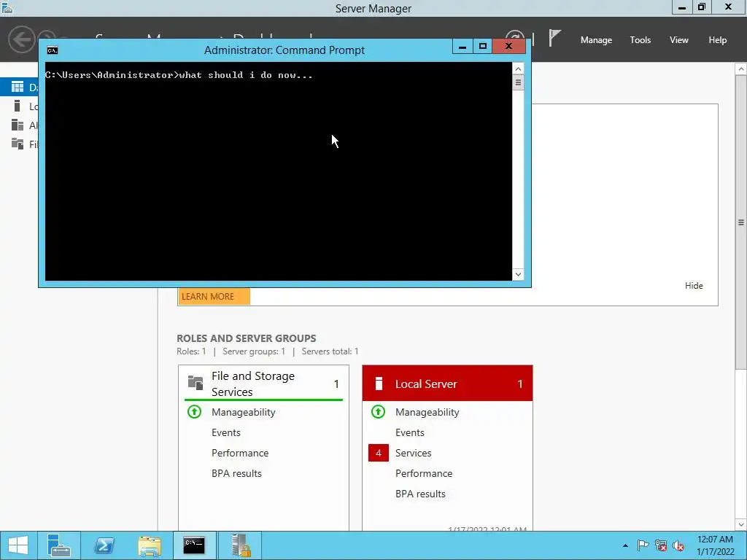The image size is (747, 560).
Task: Switch to Command Prompt taskbar button
Action: click(194, 545)
